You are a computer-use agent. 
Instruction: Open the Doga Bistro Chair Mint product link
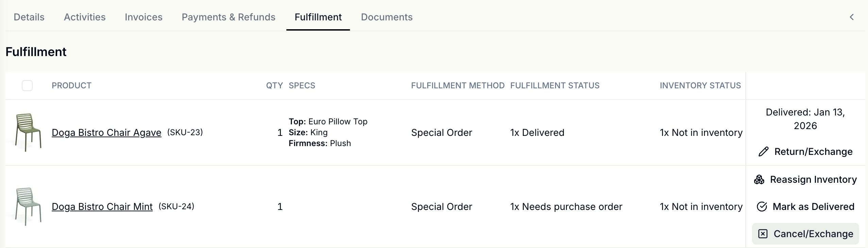tap(102, 207)
